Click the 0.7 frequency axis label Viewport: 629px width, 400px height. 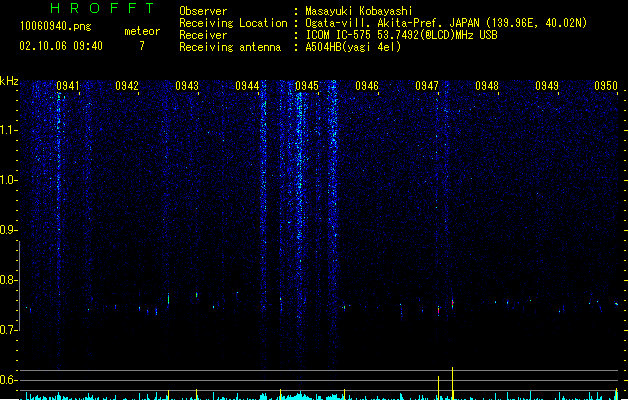click(x=8, y=330)
